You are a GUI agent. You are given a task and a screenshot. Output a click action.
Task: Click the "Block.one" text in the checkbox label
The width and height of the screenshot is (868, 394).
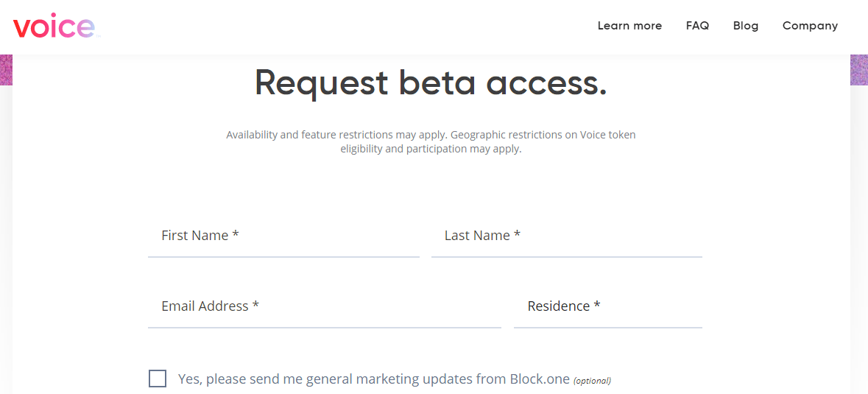coord(540,379)
